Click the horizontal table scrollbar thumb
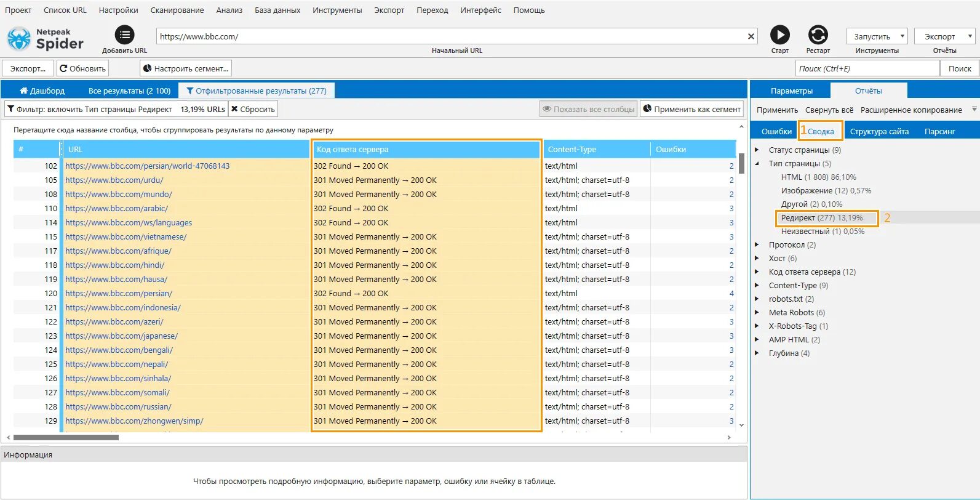This screenshot has height=500, width=980. [x=66, y=437]
